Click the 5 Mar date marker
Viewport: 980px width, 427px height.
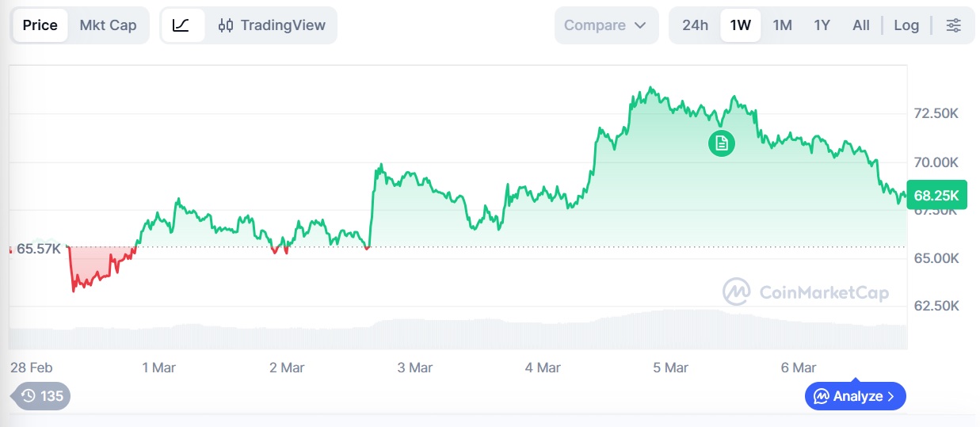click(670, 368)
